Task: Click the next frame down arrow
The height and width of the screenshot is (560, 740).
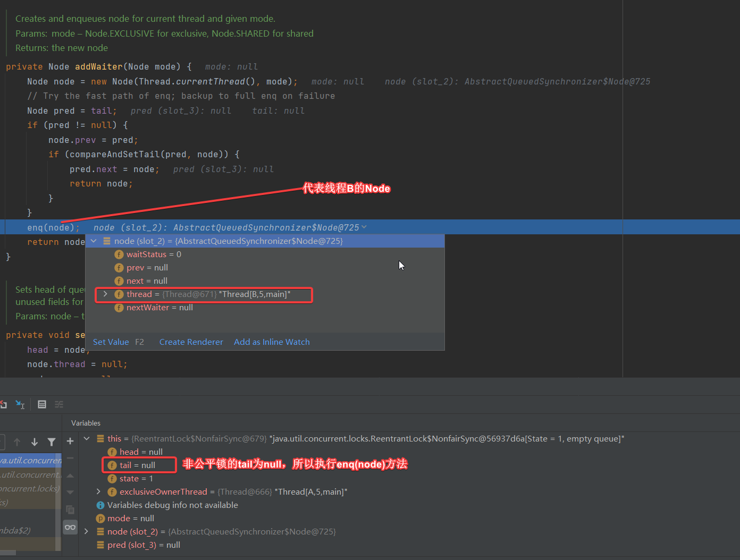Action: (35, 442)
